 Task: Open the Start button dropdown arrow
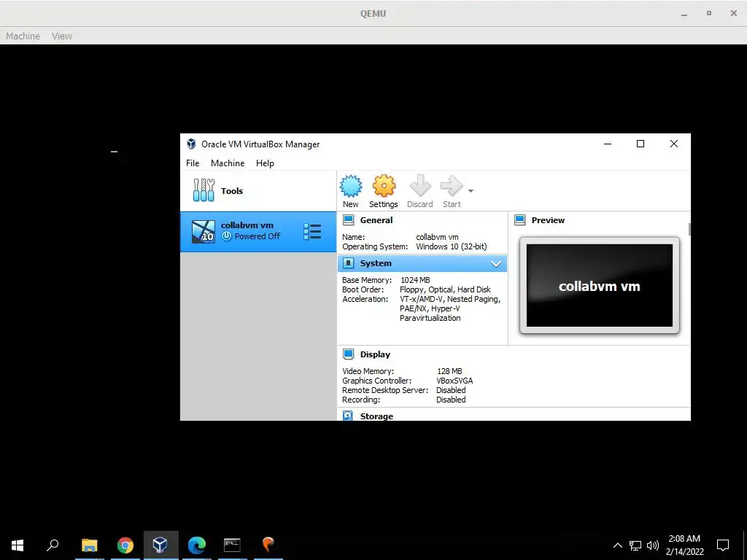[471, 191]
